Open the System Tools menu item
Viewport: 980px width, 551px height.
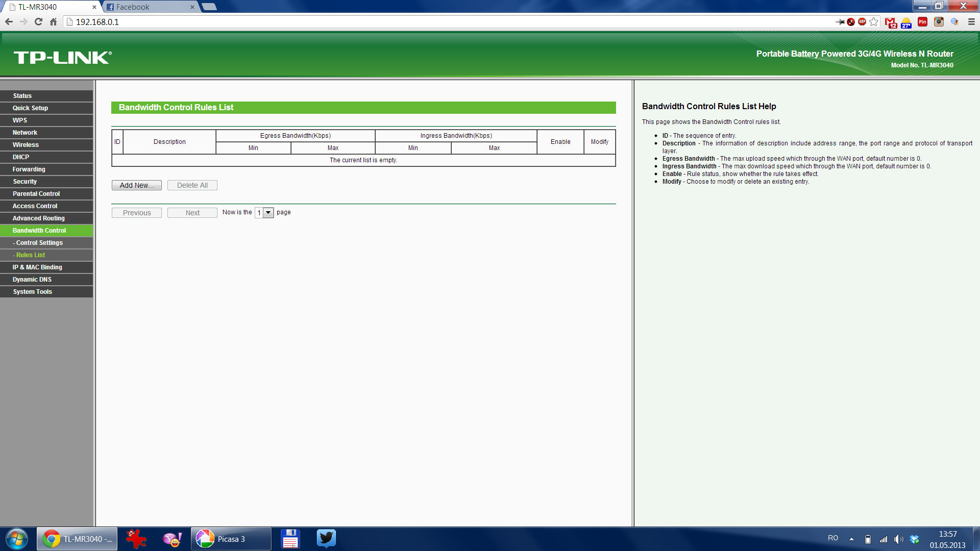46,292
